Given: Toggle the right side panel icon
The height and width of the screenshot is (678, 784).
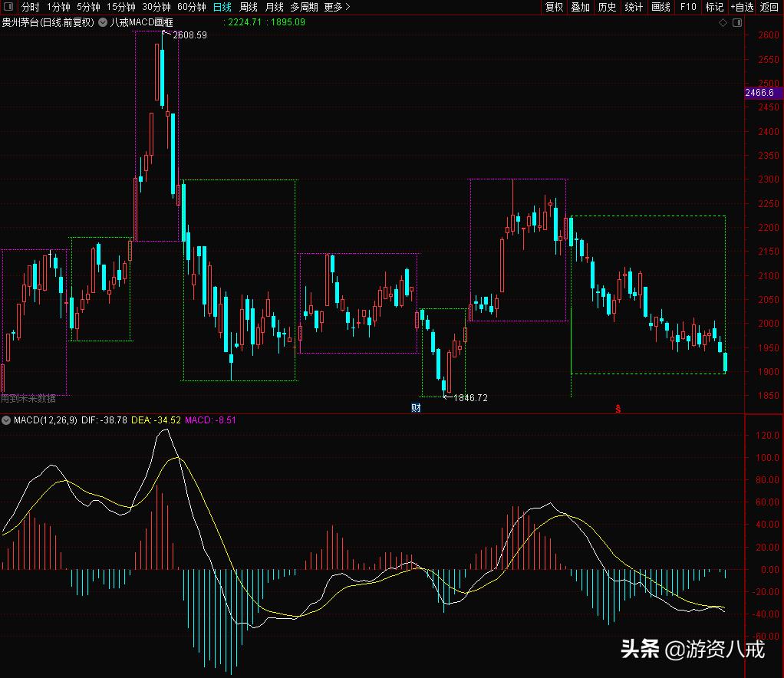Looking at the screenshot, I should point(737,23).
